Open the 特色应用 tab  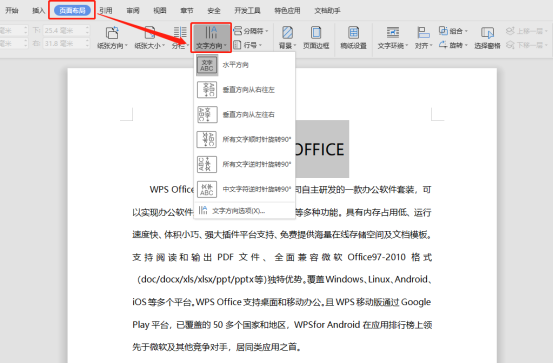[287, 11]
